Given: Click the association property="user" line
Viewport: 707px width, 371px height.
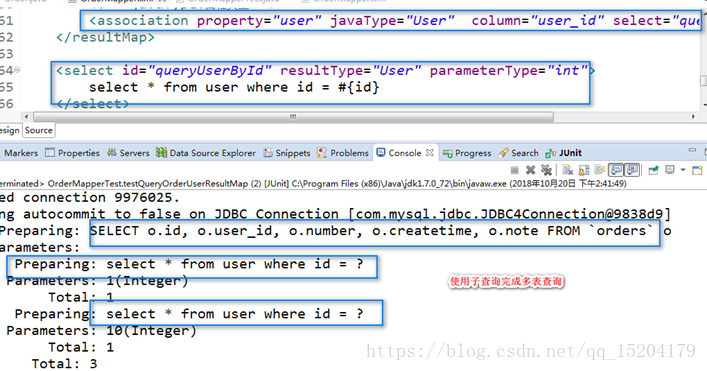Looking at the screenshot, I should pyautogui.click(x=395, y=21).
